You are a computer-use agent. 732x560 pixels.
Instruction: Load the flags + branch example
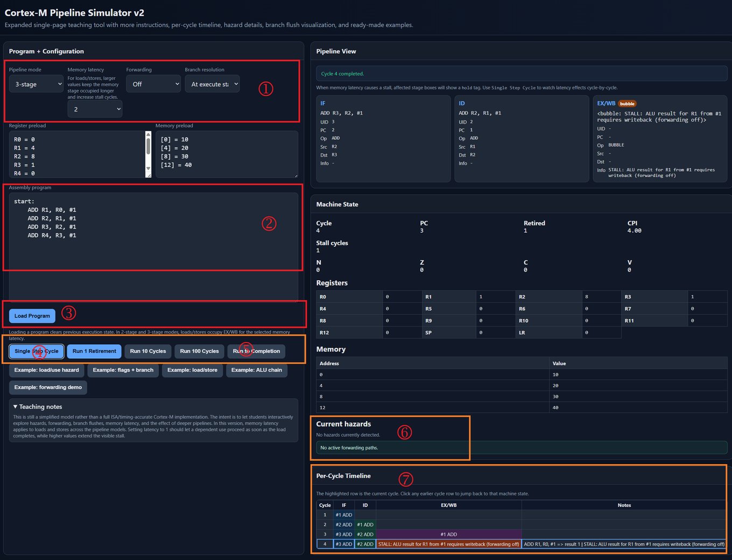pos(123,370)
